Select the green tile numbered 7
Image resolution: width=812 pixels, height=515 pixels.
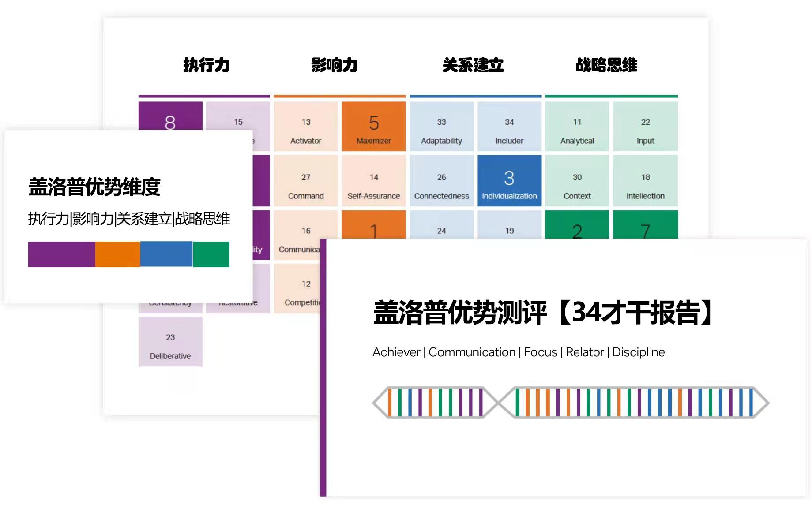[645, 224]
